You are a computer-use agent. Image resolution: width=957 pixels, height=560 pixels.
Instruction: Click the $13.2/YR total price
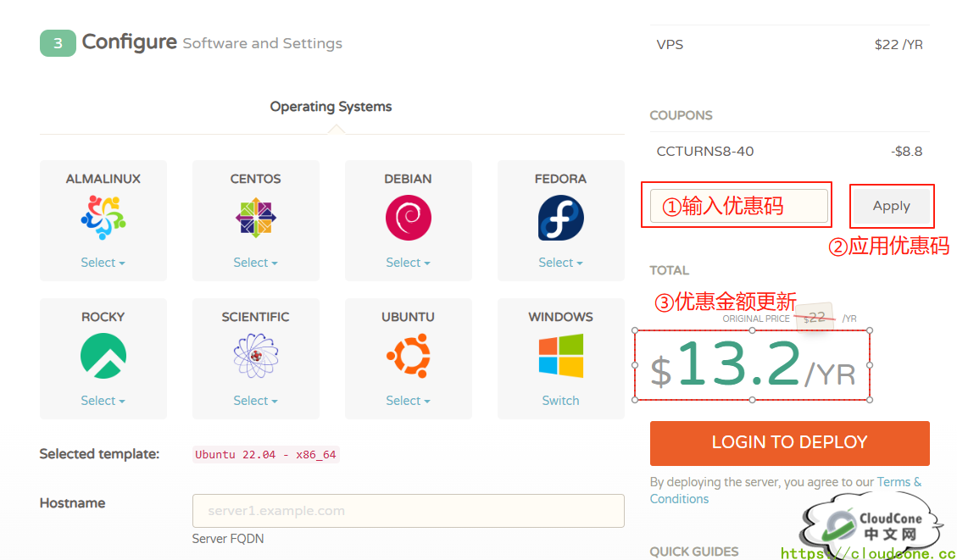[753, 365]
